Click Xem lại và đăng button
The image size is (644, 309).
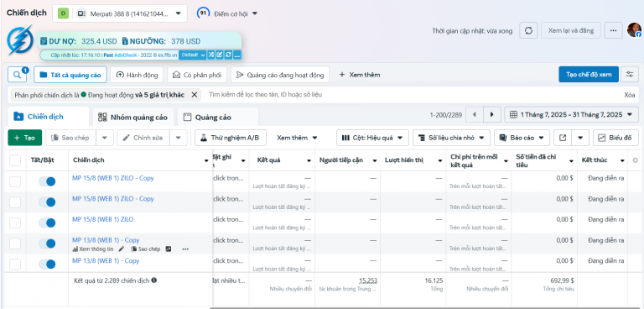571,30
